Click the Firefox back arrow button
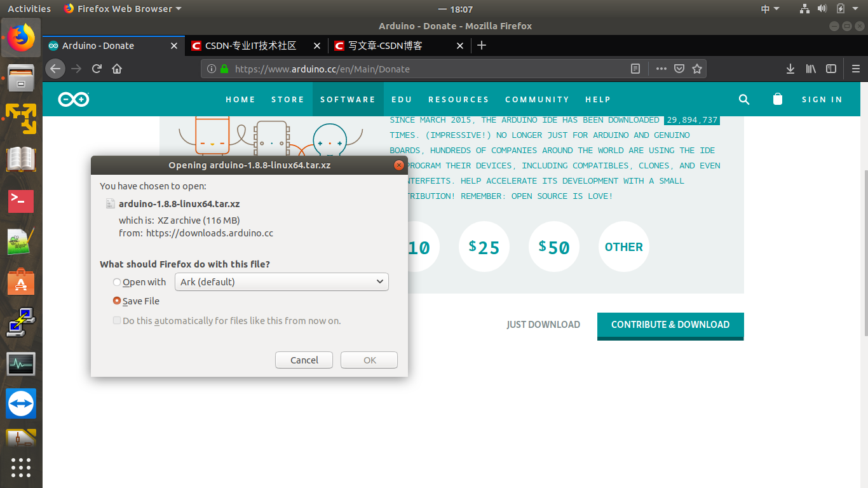 pyautogui.click(x=56, y=69)
